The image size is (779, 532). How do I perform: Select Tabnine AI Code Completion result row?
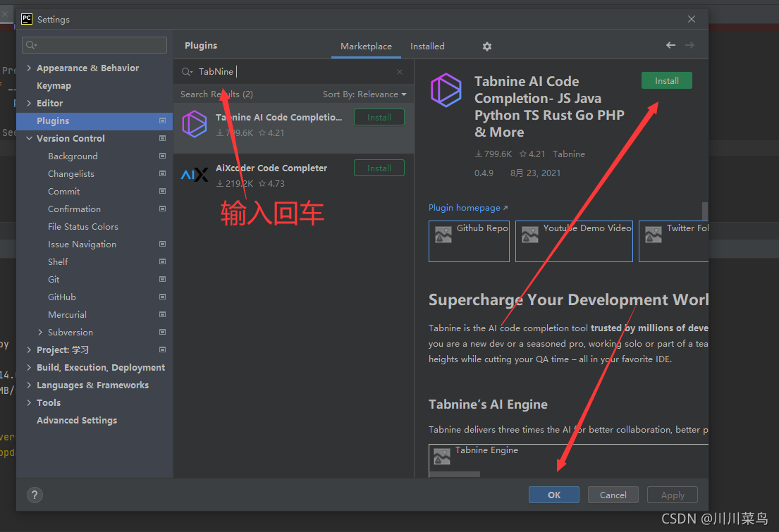293,128
